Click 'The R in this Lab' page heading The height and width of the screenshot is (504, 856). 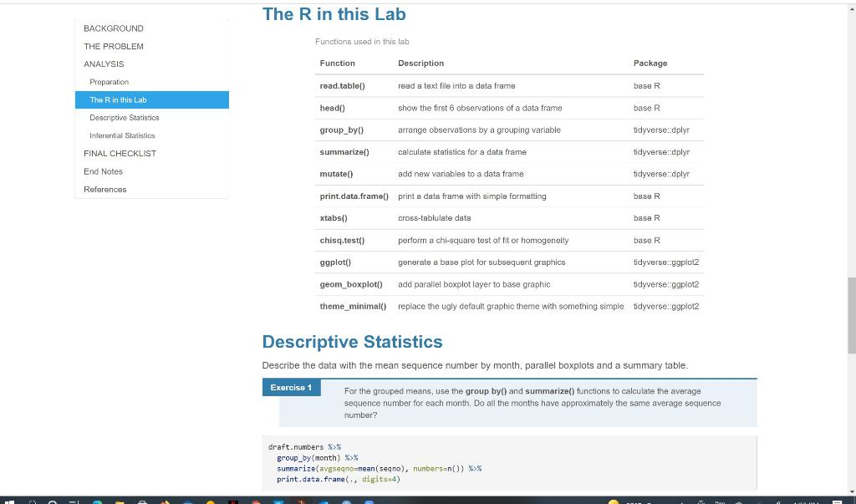coord(334,14)
